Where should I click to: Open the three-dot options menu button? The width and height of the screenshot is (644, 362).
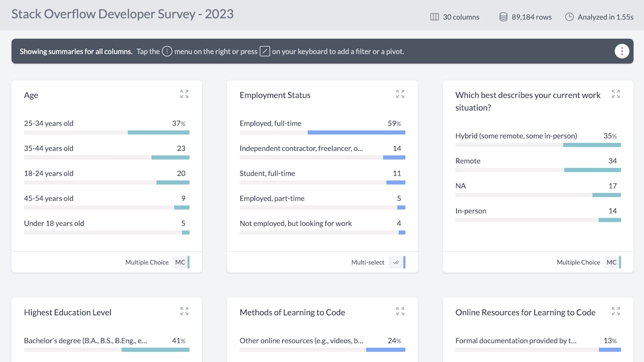click(622, 51)
